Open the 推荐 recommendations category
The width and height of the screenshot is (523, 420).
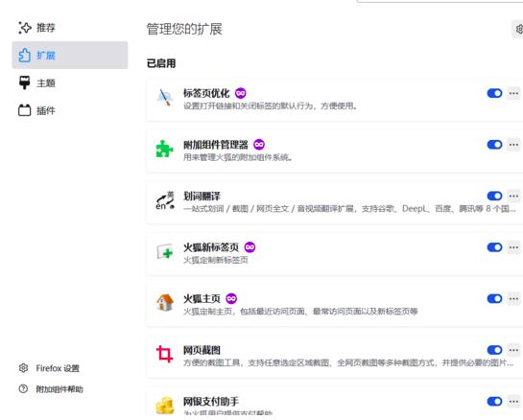(70, 28)
